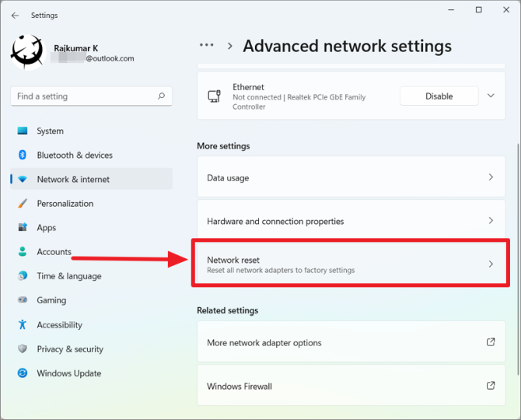The width and height of the screenshot is (521, 420).
Task: Open Windows Update from the sidebar
Action: coord(68,373)
